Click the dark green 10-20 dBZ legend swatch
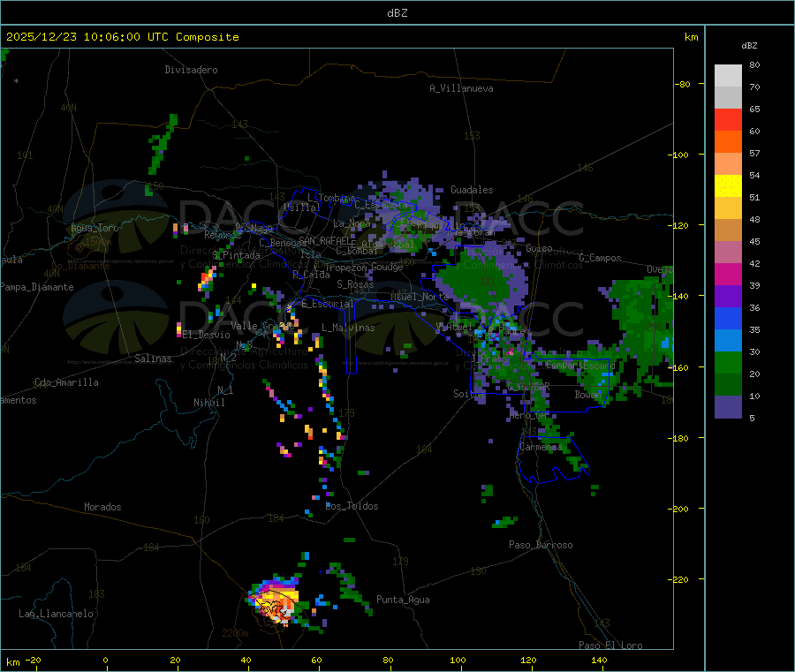The height and width of the screenshot is (672, 795). coord(728,385)
